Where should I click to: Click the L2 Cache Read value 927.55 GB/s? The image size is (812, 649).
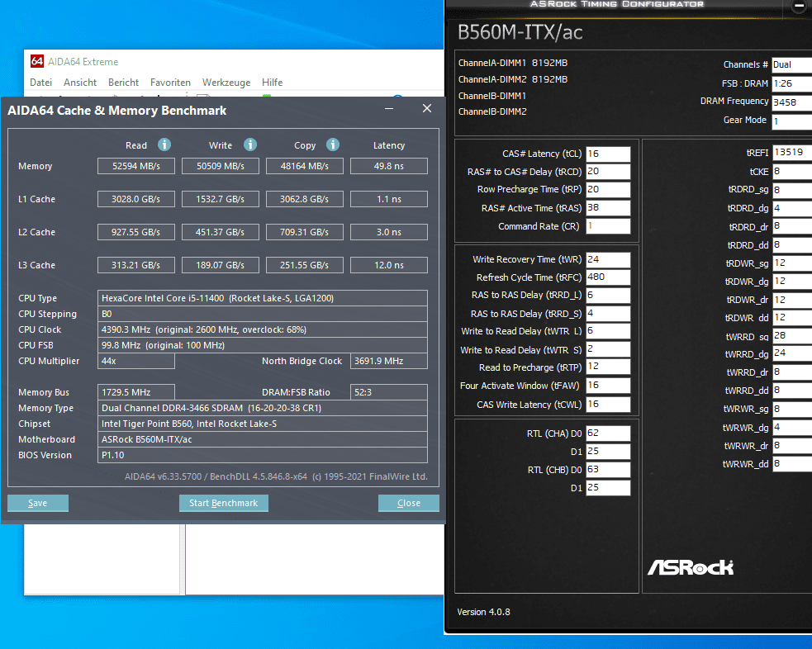click(x=136, y=232)
